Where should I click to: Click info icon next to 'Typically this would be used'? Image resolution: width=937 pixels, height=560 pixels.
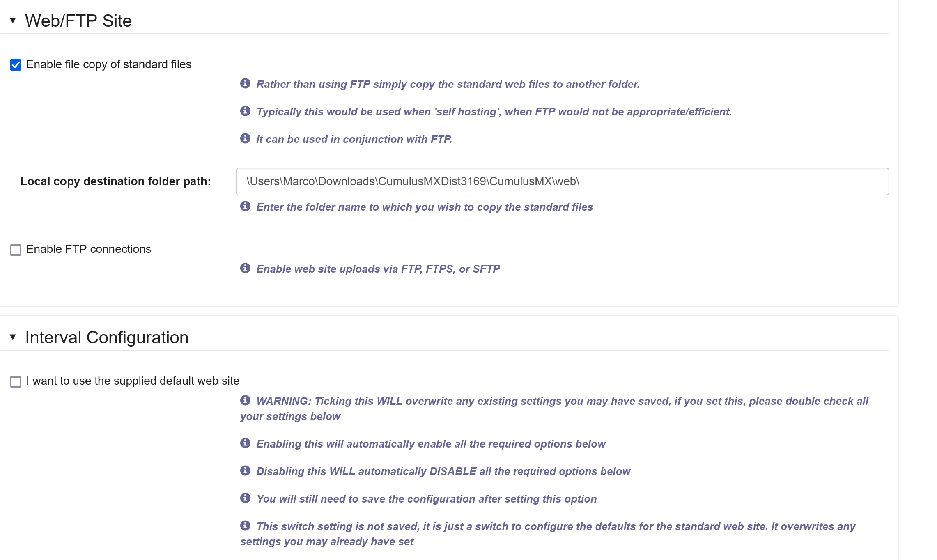(245, 111)
